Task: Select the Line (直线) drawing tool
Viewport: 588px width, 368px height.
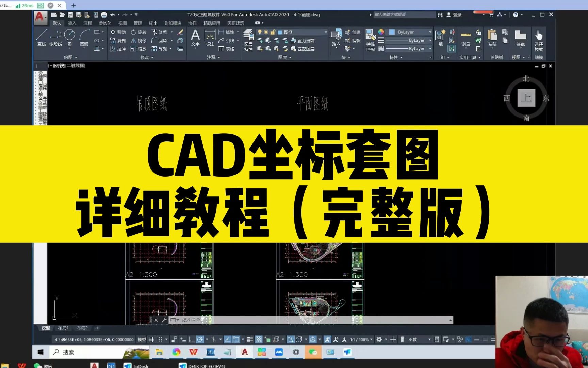Action: point(42,37)
